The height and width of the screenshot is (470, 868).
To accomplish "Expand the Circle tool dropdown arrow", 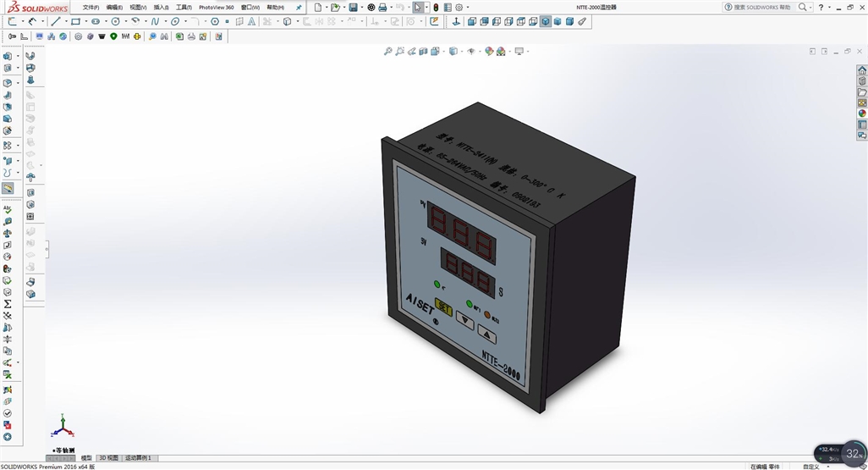I will pyautogui.click(x=126, y=22).
